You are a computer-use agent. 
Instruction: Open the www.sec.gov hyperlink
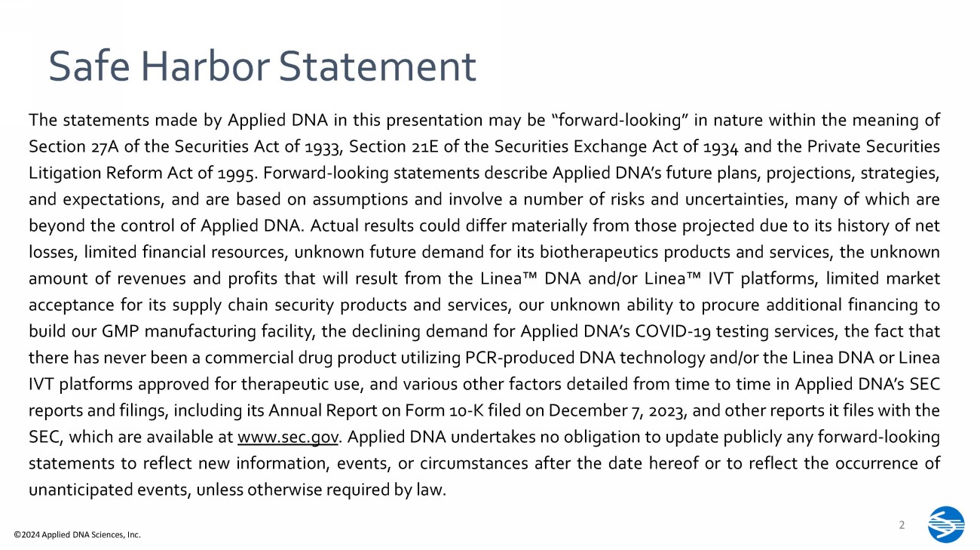[289, 437]
